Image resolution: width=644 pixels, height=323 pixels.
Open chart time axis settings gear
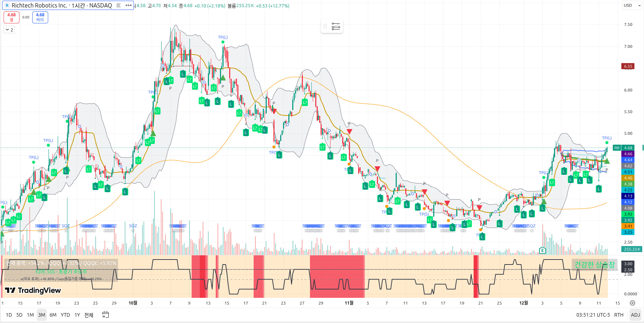(x=632, y=303)
